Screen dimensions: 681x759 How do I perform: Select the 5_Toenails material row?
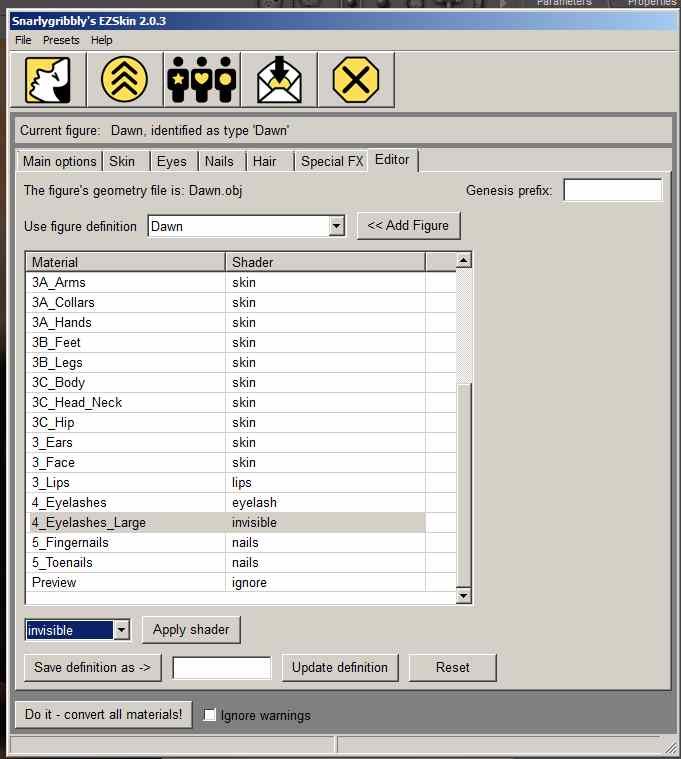pos(241,563)
